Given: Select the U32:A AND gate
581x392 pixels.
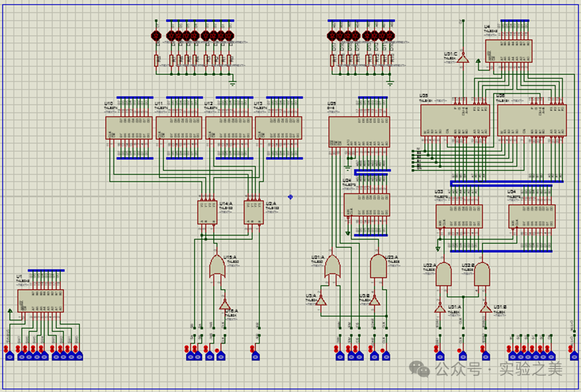Looking at the screenshot, I should 444,274.
